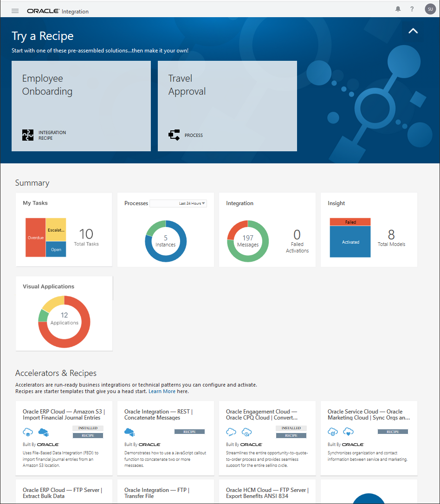The image size is (440, 504).
Task: Click RECIPE badge on REST Concatenate card
Action: 189,432
